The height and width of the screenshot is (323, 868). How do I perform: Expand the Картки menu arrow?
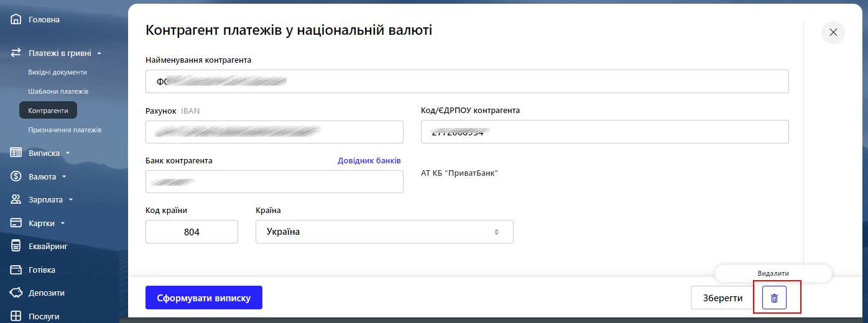pyautogui.click(x=63, y=224)
